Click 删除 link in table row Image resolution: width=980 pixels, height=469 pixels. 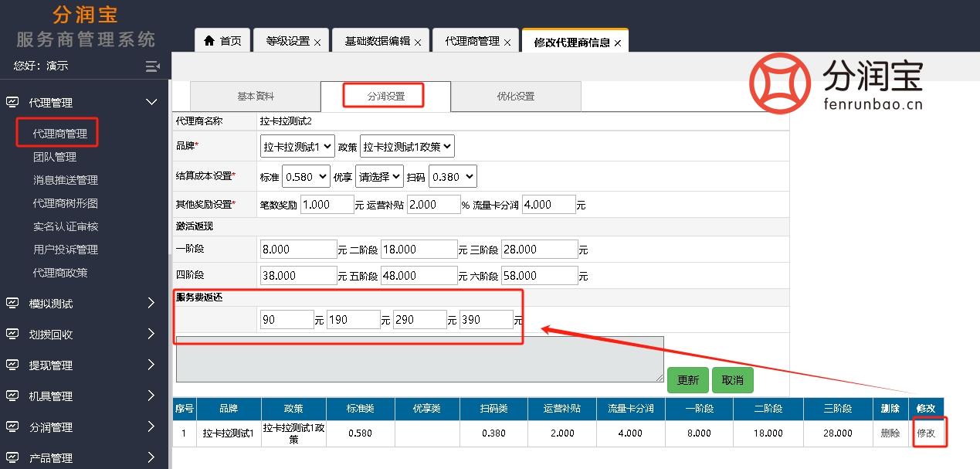[890, 433]
